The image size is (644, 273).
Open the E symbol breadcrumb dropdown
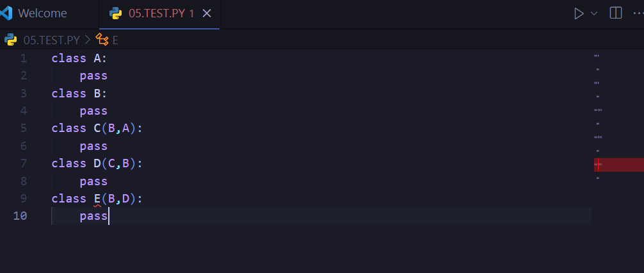point(115,40)
